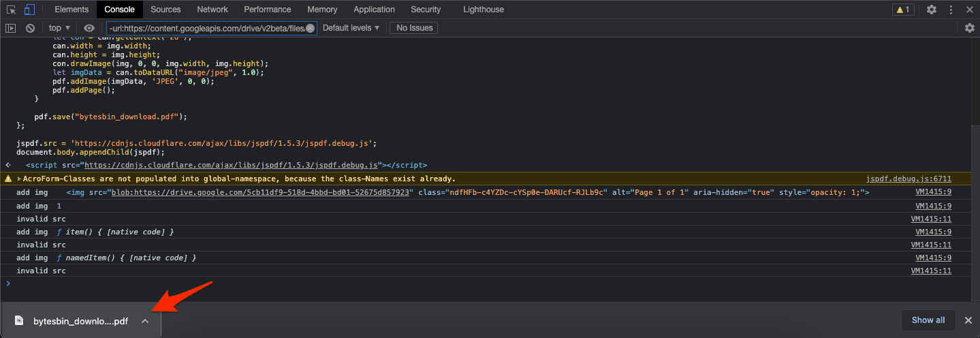
Task: Click the console filter input field
Action: pos(204,28)
